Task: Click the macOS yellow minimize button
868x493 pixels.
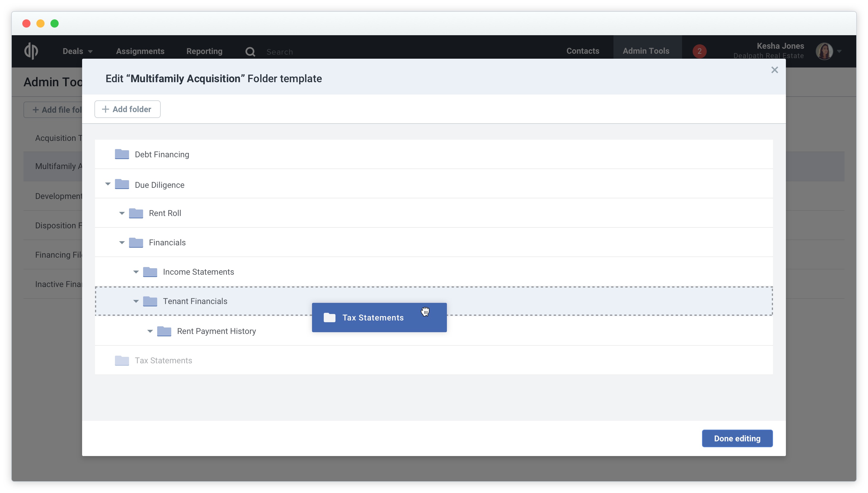Action: click(x=40, y=23)
